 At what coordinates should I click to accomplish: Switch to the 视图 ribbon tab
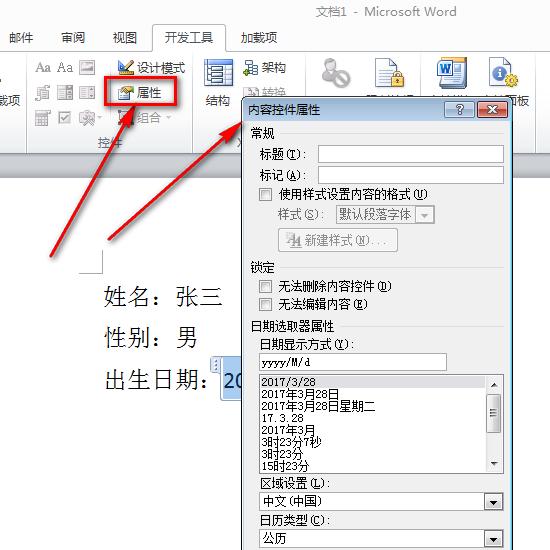click(124, 37)
